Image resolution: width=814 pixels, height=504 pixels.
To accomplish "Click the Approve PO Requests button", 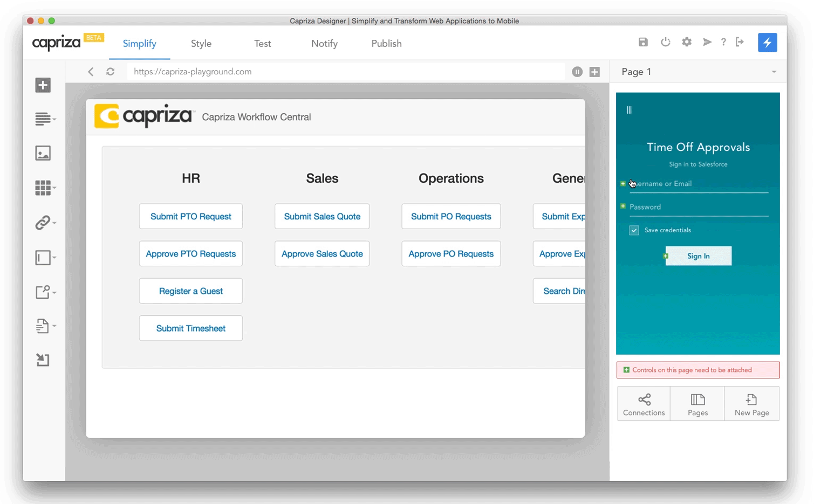I will (x=451, y=253).
